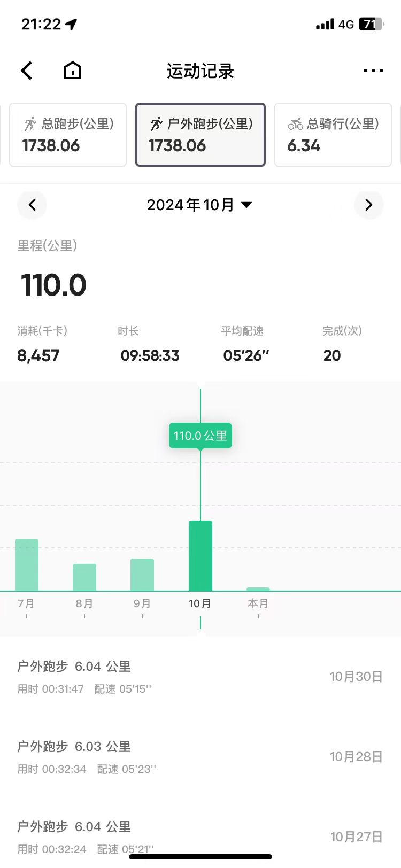
Task: Select the 8月 bar in chart
Action: 84,577
